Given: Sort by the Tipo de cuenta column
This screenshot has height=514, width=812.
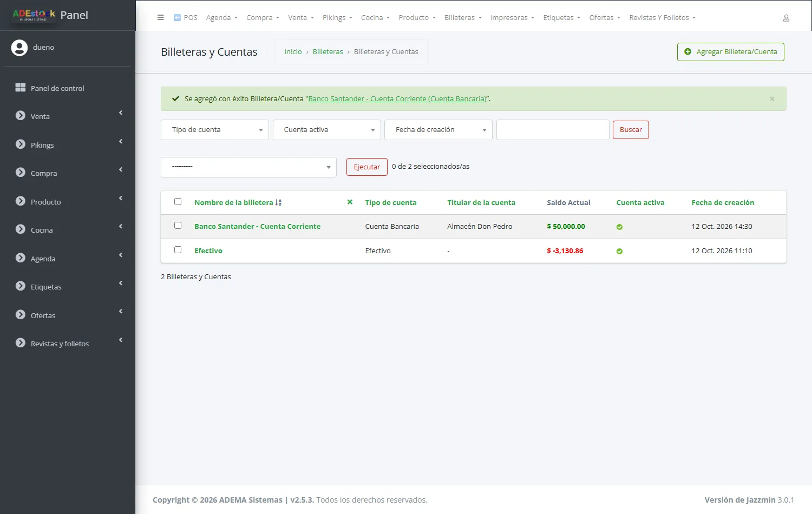Looking at the screenshot, I should tap(391, 203).
